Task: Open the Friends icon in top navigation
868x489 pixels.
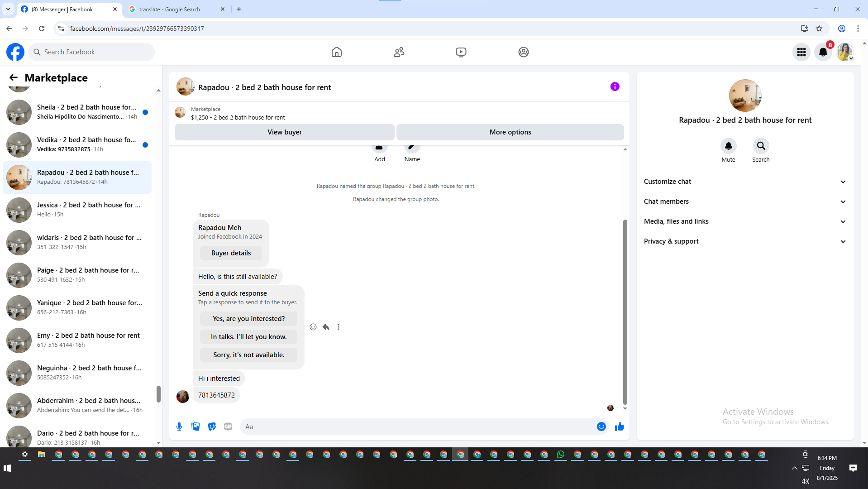Action: pyautogui.click(x=399, y=52)
